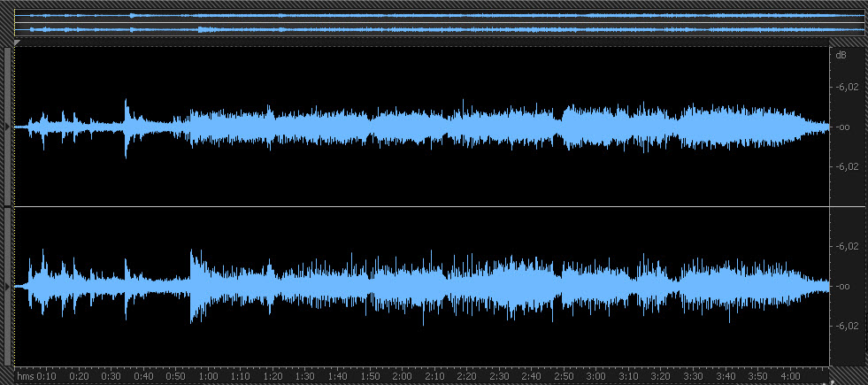
Task: Click bottom channel's lower -6,02 dB label
Action: click(848, 326)
